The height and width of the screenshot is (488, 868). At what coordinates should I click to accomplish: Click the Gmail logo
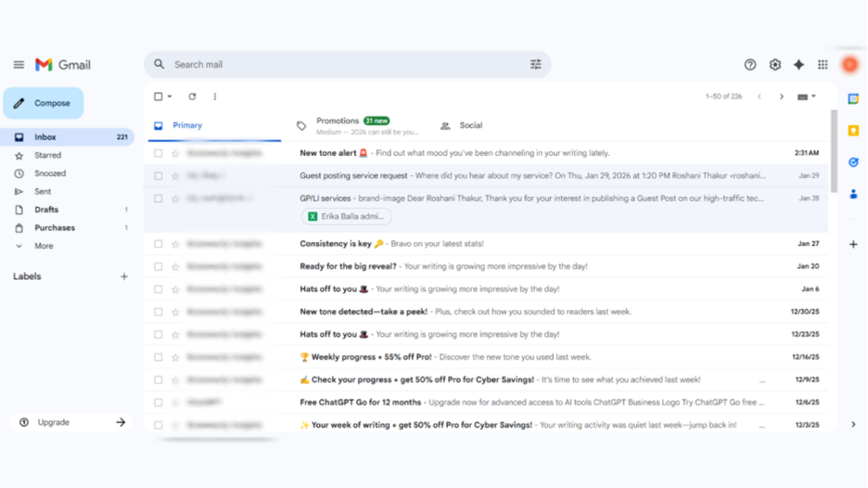62,65
